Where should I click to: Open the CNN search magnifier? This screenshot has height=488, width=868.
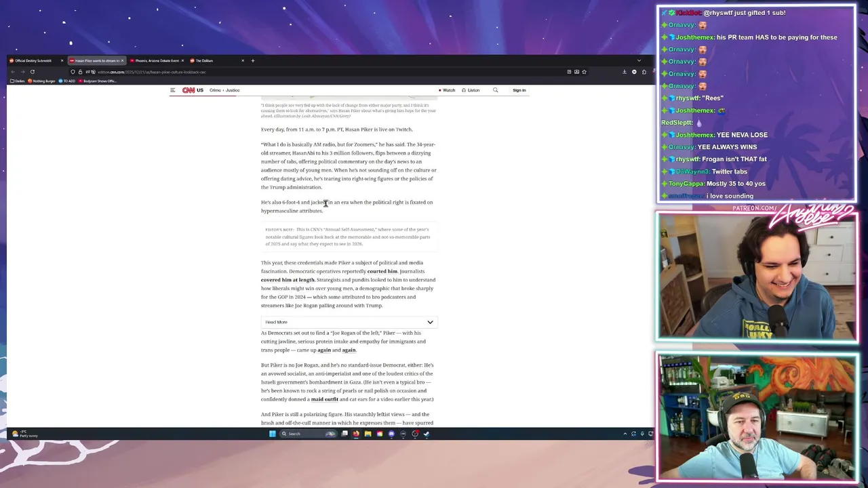495,90
